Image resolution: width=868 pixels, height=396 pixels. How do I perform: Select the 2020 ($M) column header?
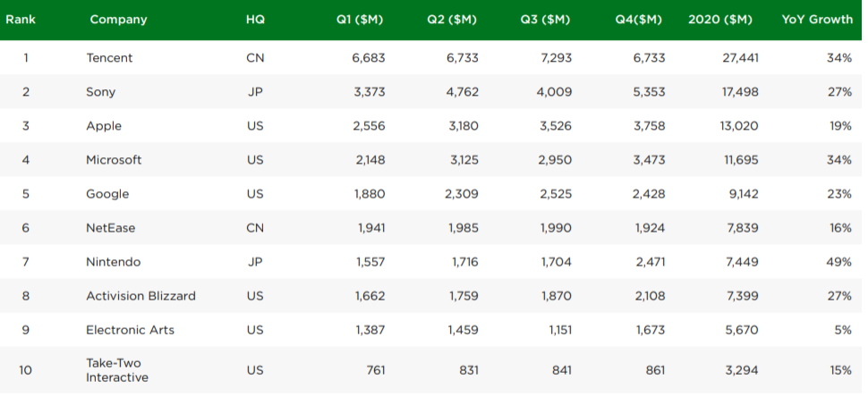(720, 20)
